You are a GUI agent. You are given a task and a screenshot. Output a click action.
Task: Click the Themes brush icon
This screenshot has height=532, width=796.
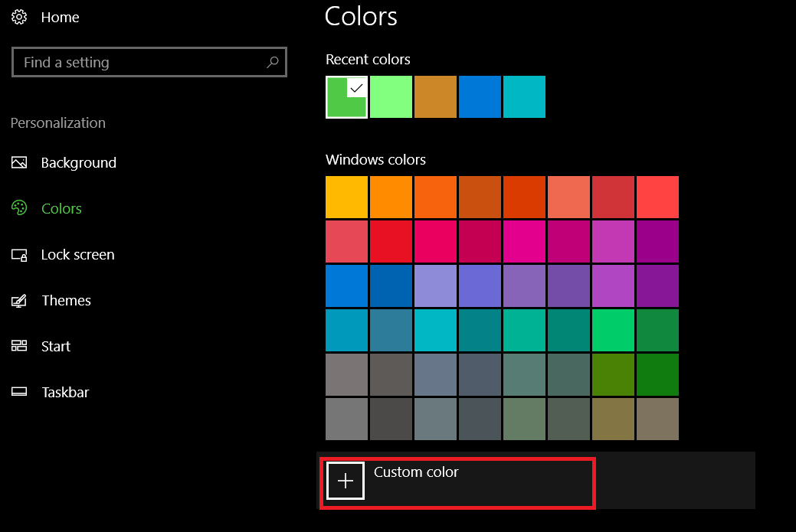tap(20, 301)
